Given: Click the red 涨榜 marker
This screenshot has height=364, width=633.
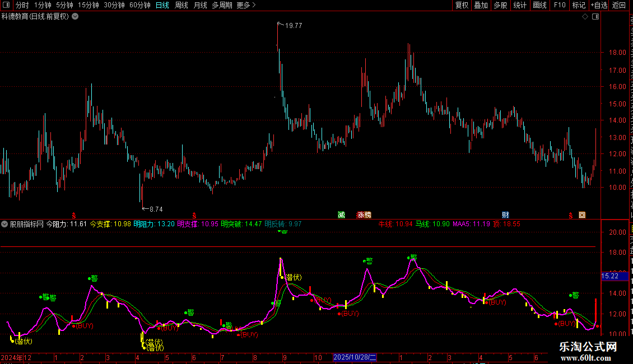Looking at the screenshot, I should pos(364,214).
